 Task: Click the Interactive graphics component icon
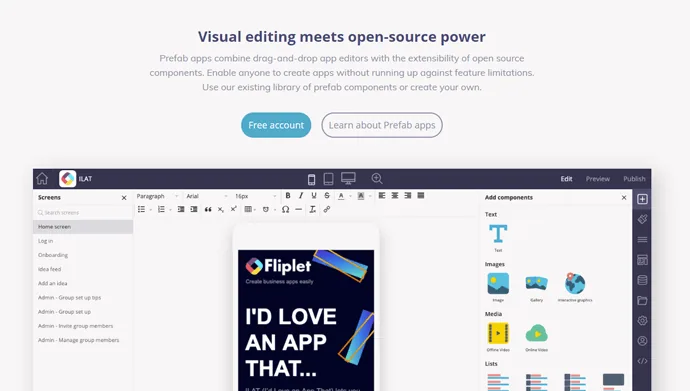(x=575, y=283)
